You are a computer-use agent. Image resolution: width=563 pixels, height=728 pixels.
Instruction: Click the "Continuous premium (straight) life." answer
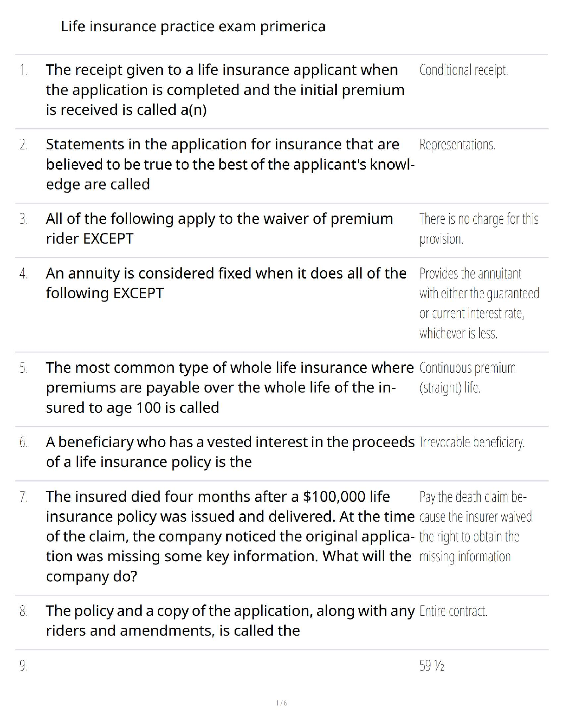(x=467, y=378)
